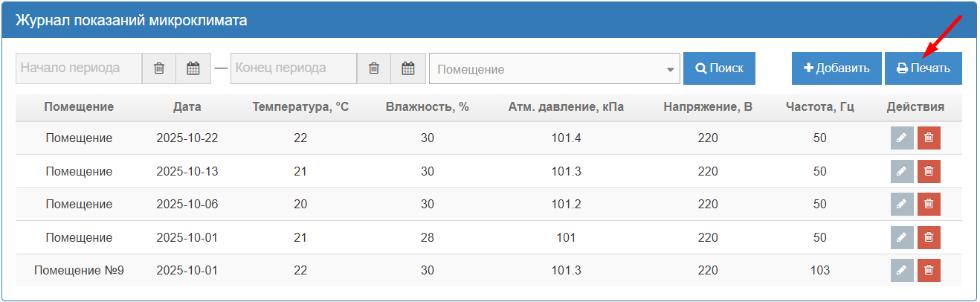This screenshot has height=302, width=980.
Task: Clear the end period date field
Action: click(374, 68)
